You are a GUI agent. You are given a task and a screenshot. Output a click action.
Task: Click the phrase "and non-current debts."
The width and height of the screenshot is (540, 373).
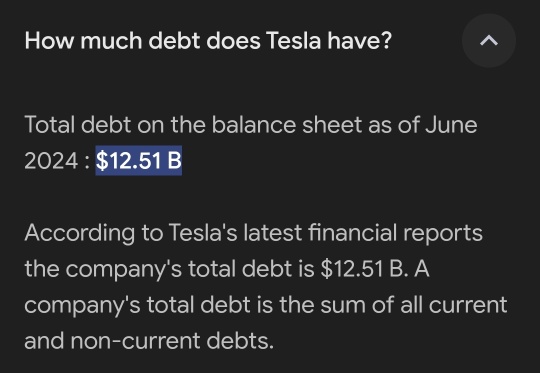click(149, 341)
